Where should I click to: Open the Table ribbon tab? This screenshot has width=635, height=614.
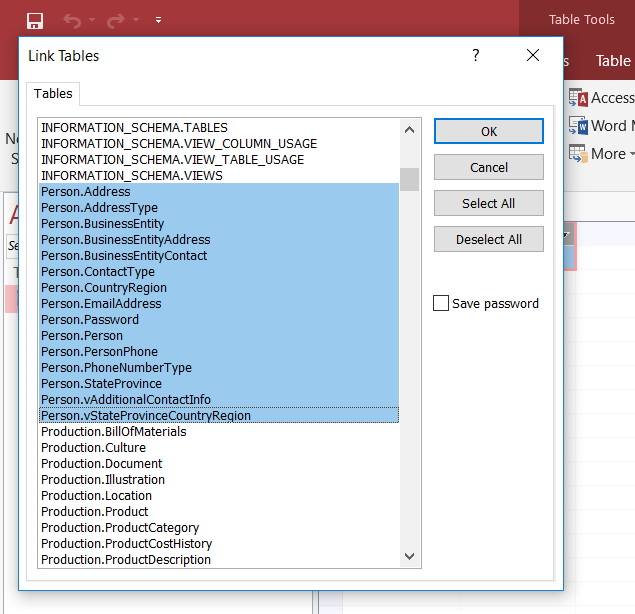pyautogui.click(x=613, y=61)
